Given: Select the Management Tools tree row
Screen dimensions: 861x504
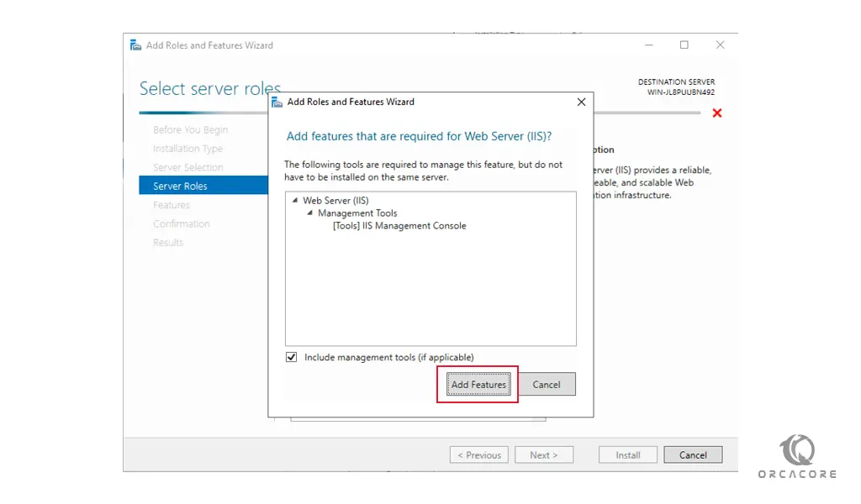Looking at the screenshot, I should click(357, 213).
